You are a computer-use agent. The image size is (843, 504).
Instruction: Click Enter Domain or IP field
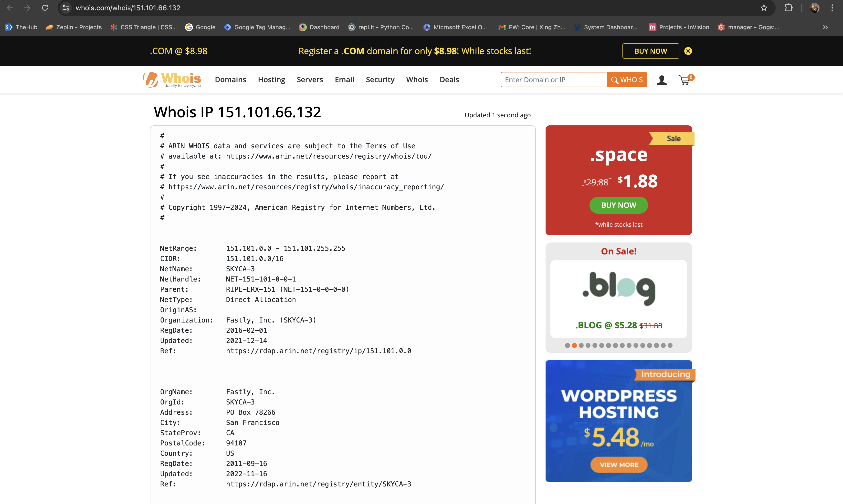click(x=553, y=80)
